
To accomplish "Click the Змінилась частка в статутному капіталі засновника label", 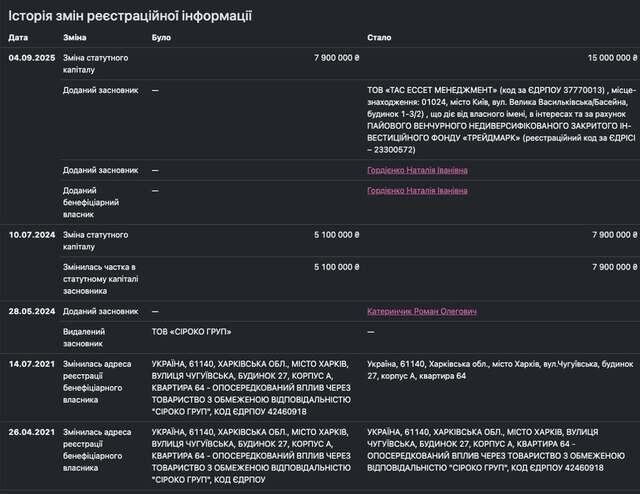I will coord(100,279).
